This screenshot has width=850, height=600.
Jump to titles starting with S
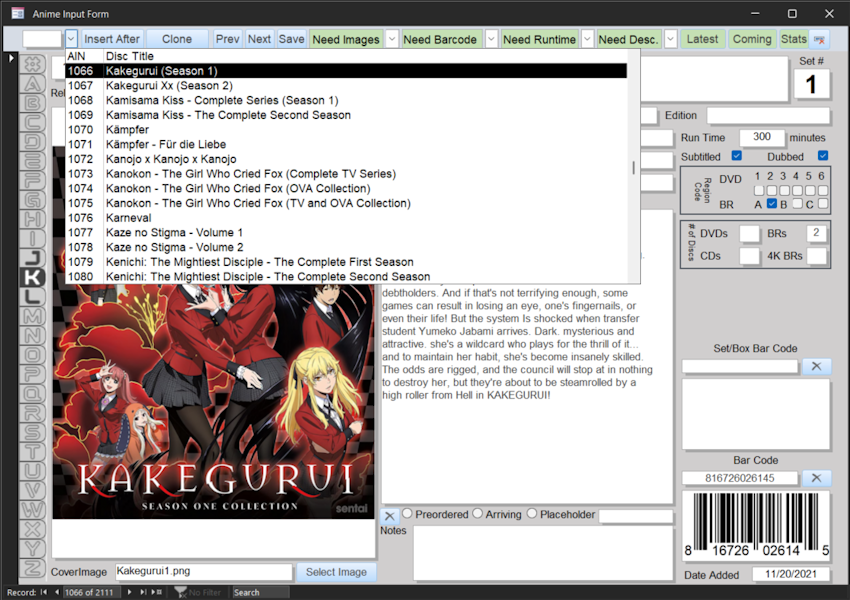33,433
